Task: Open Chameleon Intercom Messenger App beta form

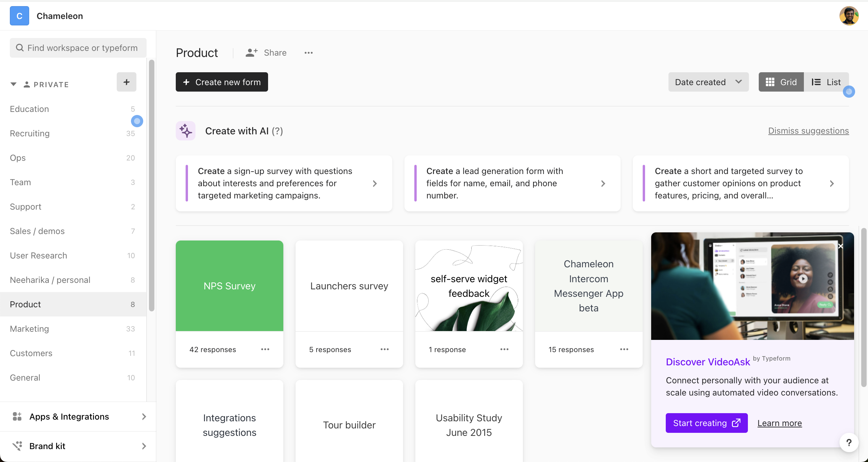Action: [589, 286]
